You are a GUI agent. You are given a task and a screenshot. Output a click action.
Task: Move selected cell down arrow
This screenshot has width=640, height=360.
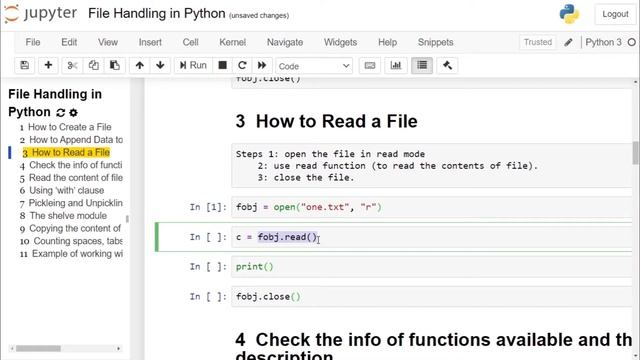coord(160,65)
